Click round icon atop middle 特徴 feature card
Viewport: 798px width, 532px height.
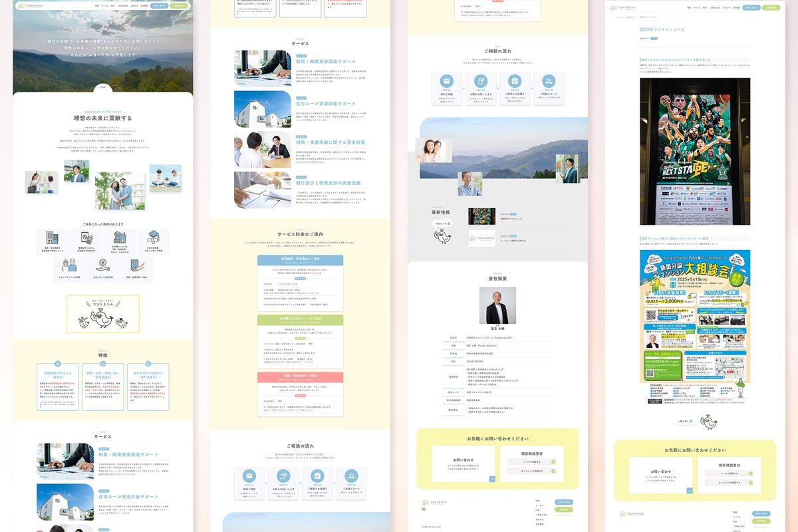coord(103,364)
